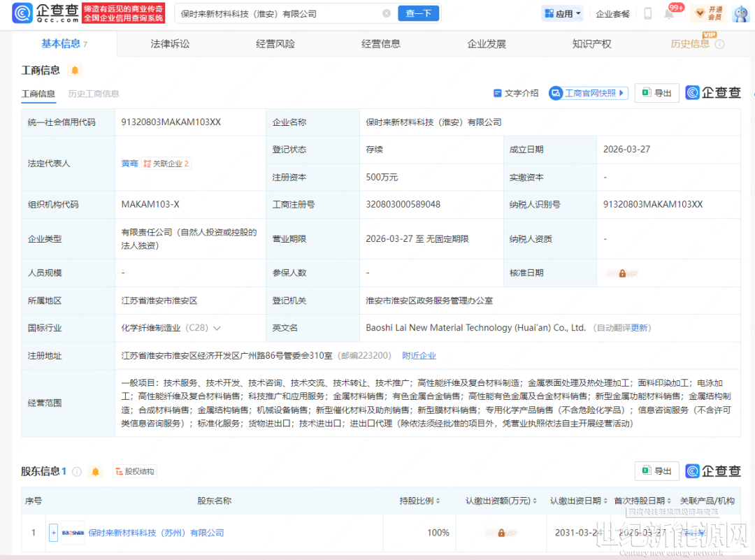Click the bell icon beside 工商信息 heading

click(x=75, y=70)
